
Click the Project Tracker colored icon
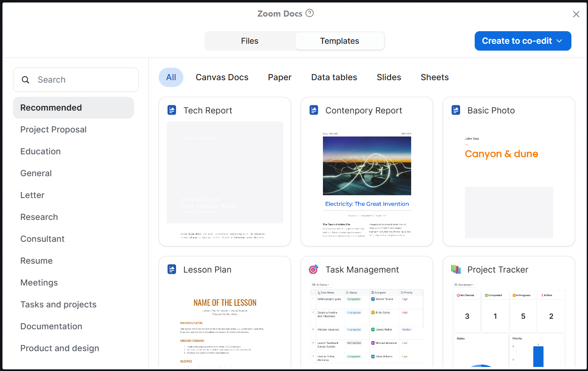[x=456, y=269]
